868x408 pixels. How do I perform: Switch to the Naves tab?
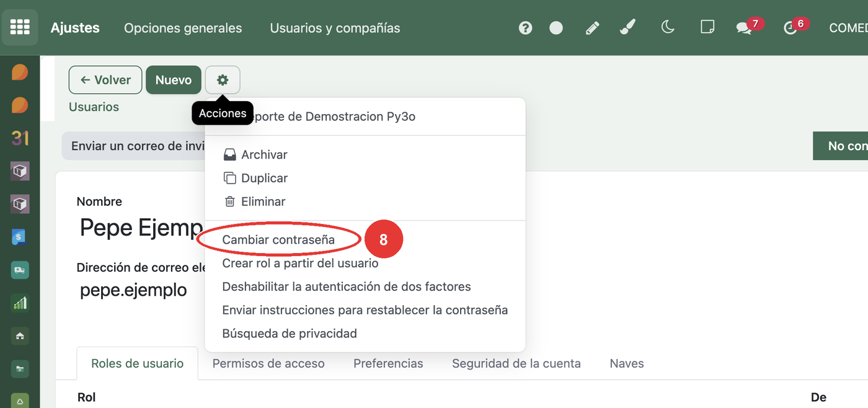(x=627, y=363)
